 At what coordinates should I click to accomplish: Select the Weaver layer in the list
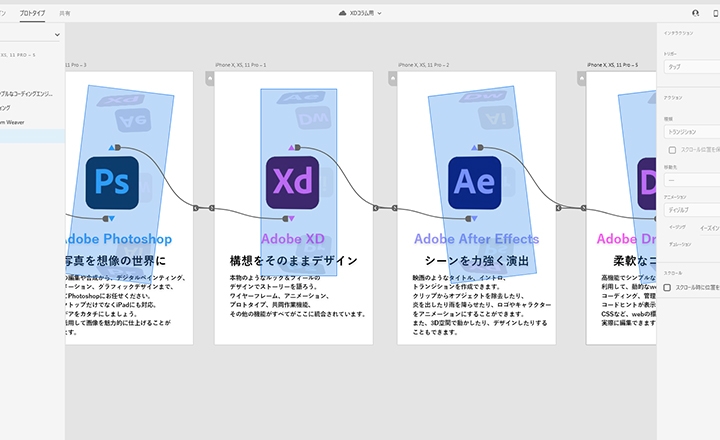(x=25, y=122)
